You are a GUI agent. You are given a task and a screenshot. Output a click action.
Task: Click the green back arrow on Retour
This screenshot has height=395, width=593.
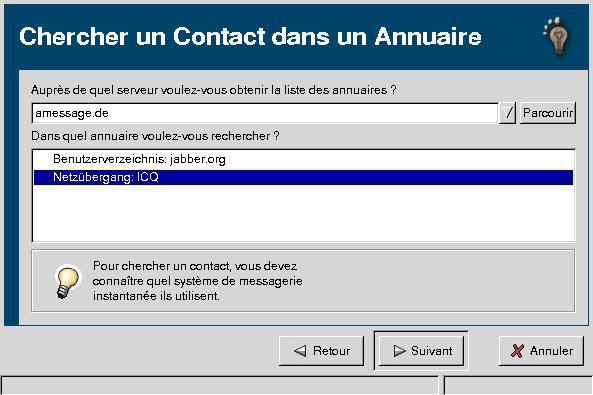[300, 351]
